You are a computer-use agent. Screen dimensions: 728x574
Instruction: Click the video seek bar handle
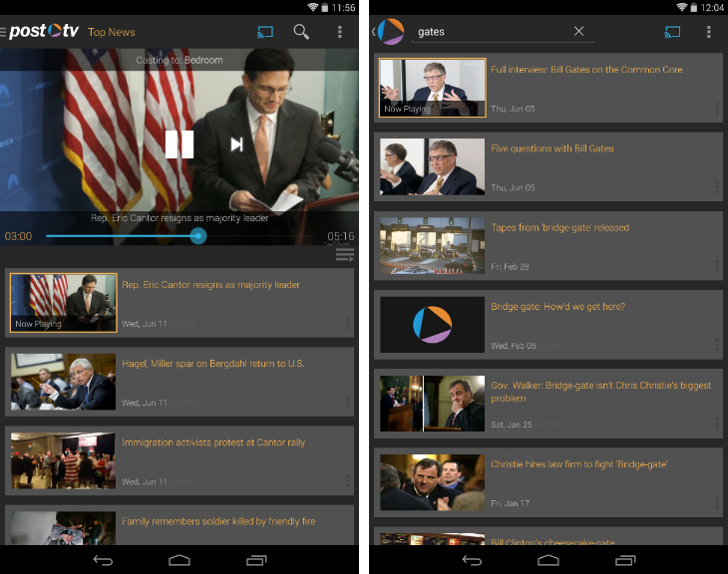point(198,236)
